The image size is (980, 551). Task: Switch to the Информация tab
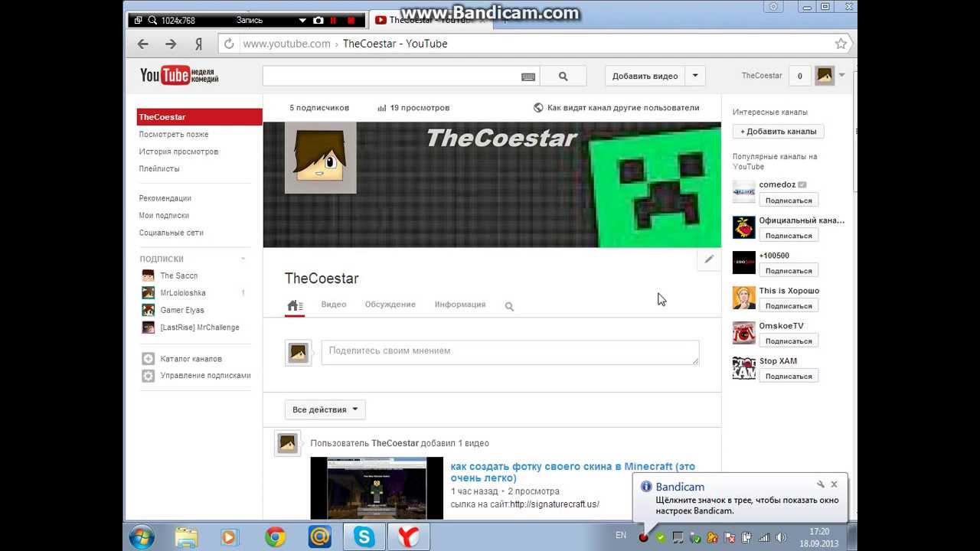460,305
